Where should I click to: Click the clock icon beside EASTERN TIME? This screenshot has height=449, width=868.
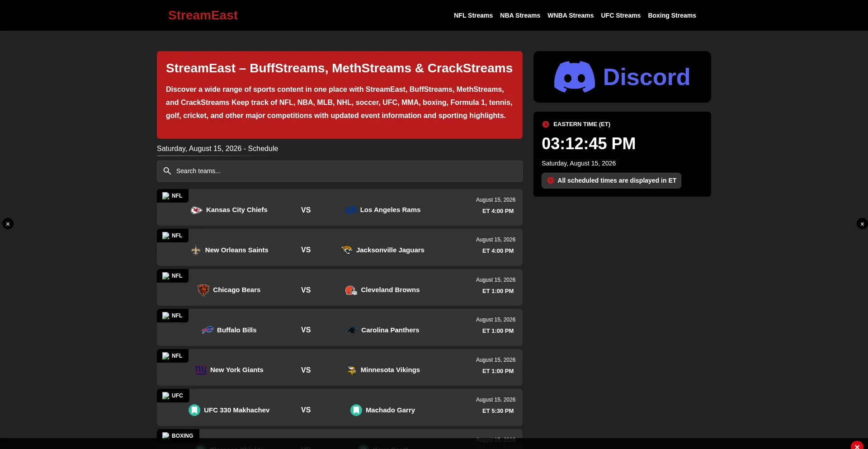pyautogui.click(x=546, y=124)
